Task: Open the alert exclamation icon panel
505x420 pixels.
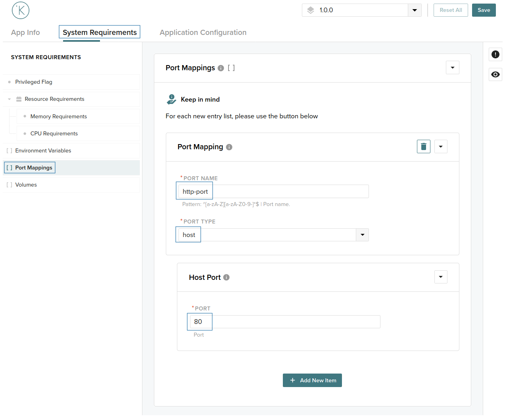Action: (x=495, y=54)
